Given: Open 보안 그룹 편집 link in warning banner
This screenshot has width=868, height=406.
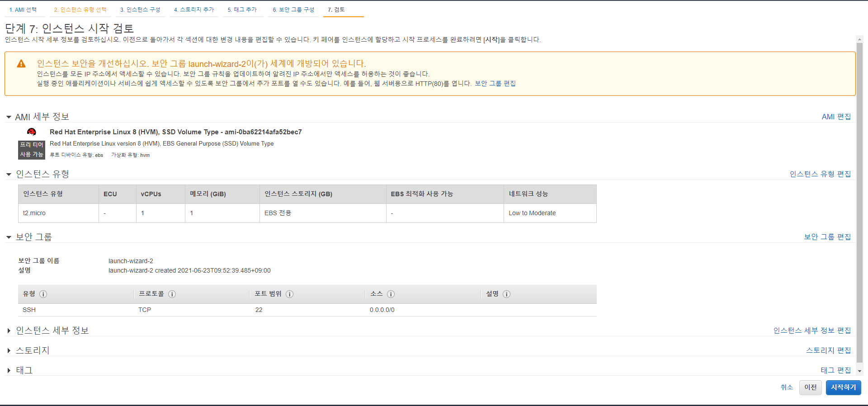Looking at the screenshot, I should 495,84.
